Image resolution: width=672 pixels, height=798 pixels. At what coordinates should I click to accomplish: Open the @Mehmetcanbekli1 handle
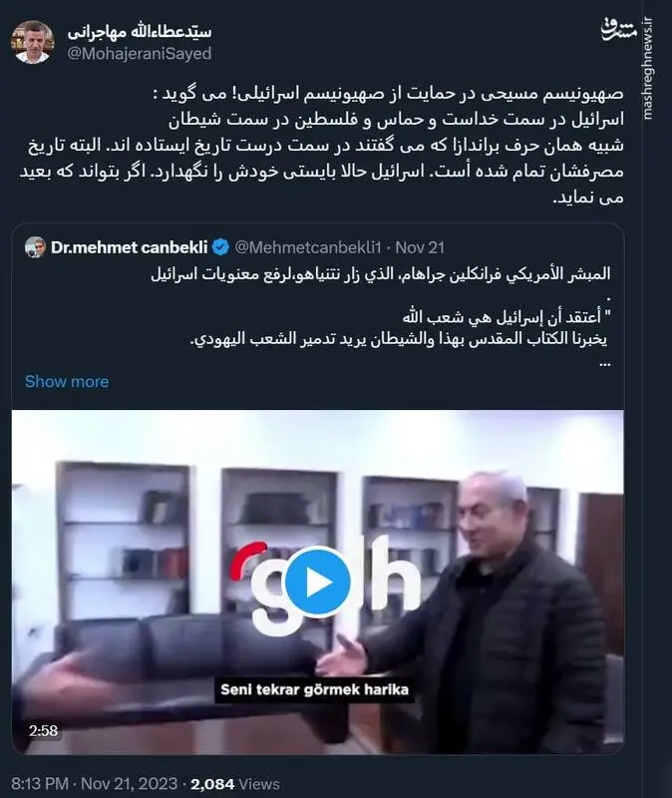308,247
